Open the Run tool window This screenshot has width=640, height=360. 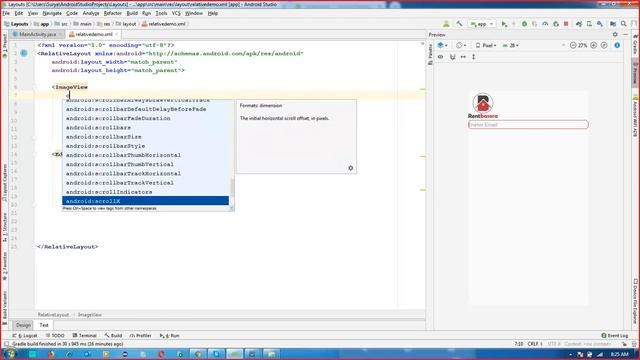(170, 336)
